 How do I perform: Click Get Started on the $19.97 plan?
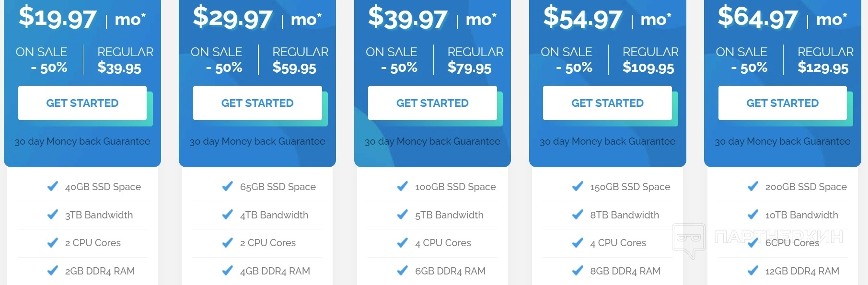point(82,103)
